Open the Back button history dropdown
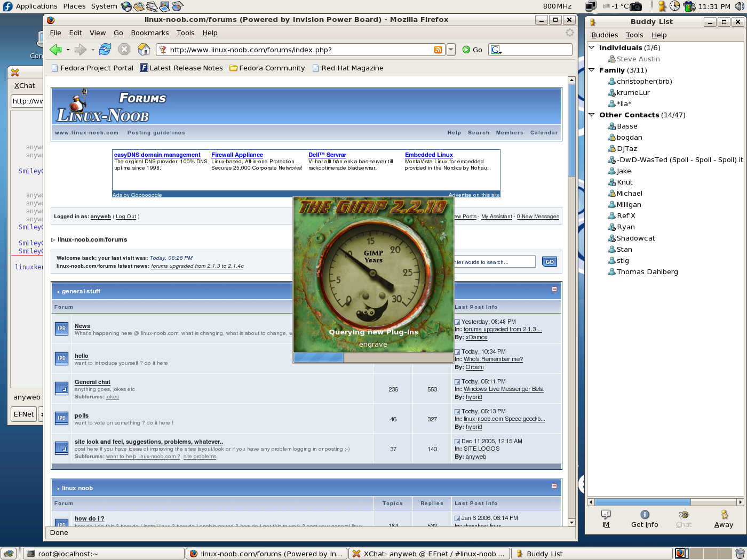The height and width of the screenshot is (560, 747). (x=68, y=50)
